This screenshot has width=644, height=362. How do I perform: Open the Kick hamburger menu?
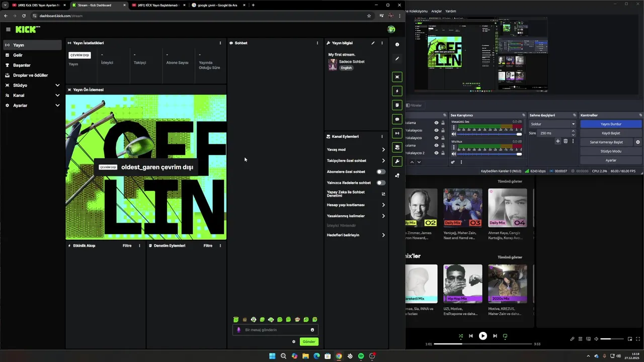8,30
